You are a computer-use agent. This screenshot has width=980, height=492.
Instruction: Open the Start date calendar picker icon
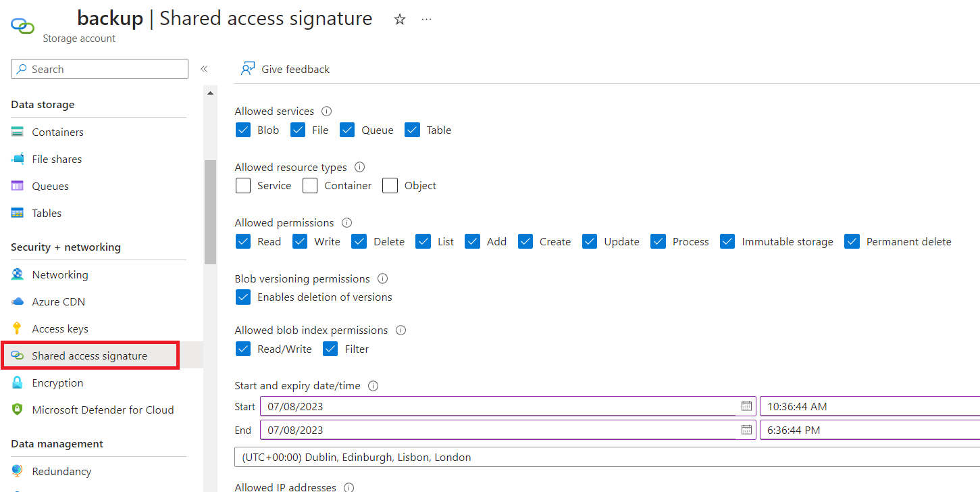pyautogui.click(x=746, y=406)
